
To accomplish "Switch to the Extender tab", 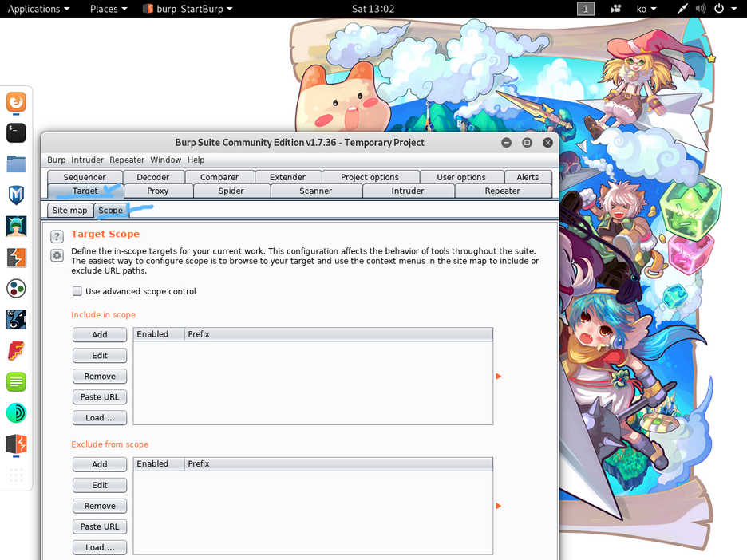I will point(287,177).
